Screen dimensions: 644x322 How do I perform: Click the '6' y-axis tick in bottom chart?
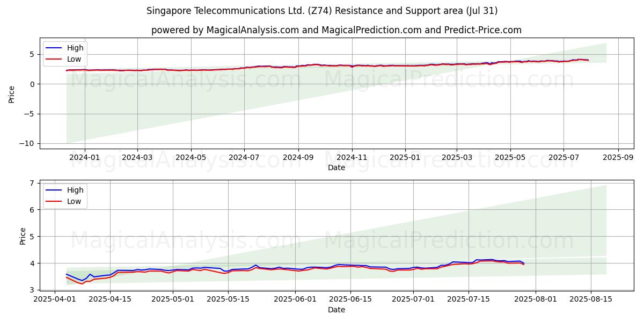(33, 210)
